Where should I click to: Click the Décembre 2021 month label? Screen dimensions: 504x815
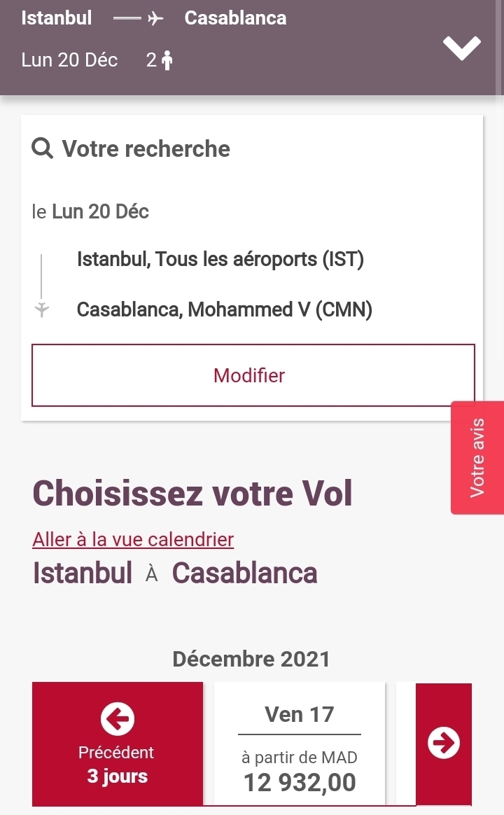(251, 659)
